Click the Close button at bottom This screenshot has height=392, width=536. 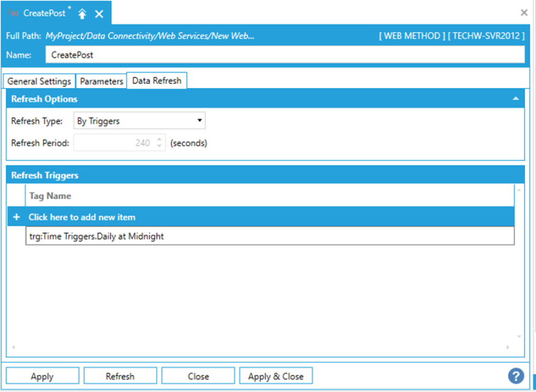(198, 376)
